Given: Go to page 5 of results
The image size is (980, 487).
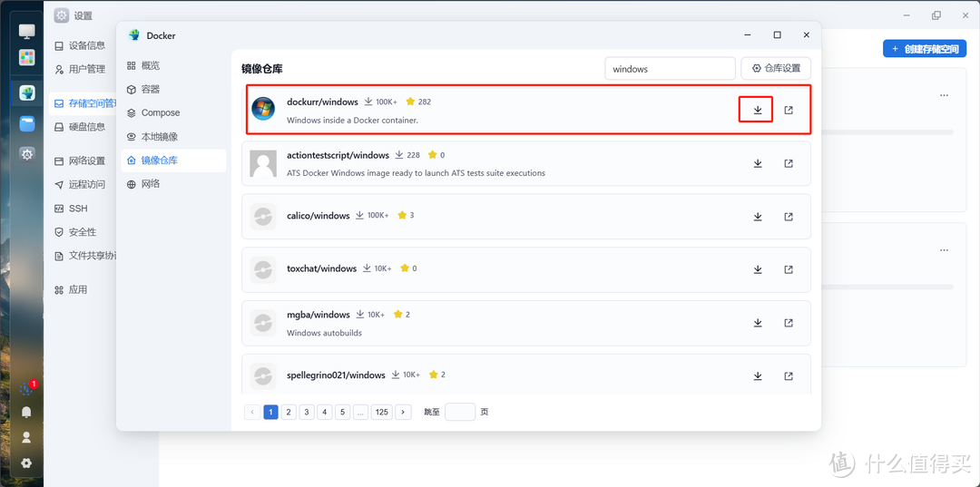Looking at the screenshot, I should [x=342, y=412].
